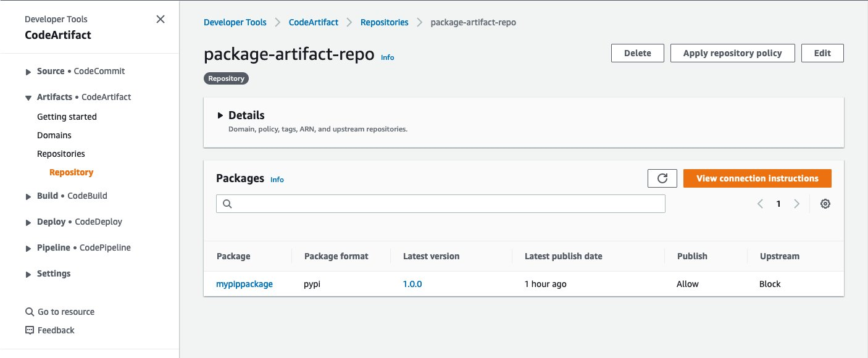Open the packages table preferences gear

pos(825,203)
